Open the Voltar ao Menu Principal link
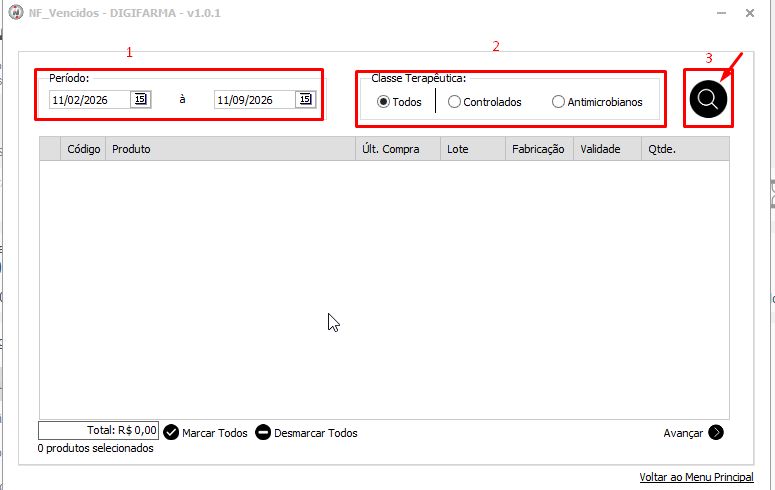 pyautogui.click(x=696, y=477)
